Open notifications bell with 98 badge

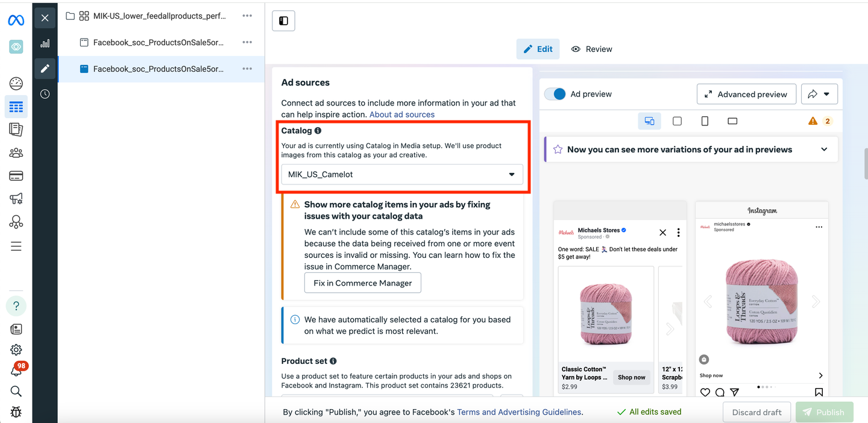16,371
